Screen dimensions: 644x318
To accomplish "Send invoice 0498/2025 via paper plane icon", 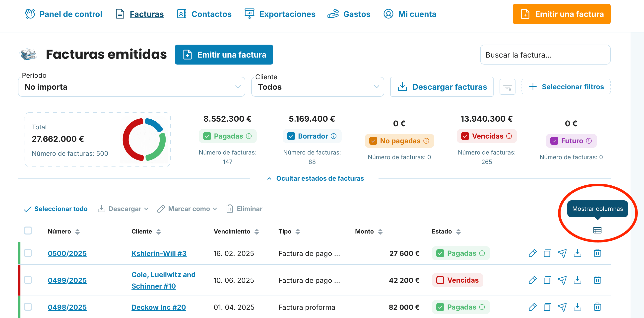I will coord(562,307).
